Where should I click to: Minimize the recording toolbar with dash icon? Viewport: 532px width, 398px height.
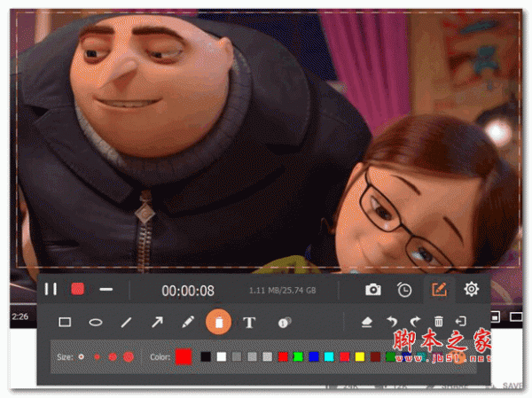106,290
